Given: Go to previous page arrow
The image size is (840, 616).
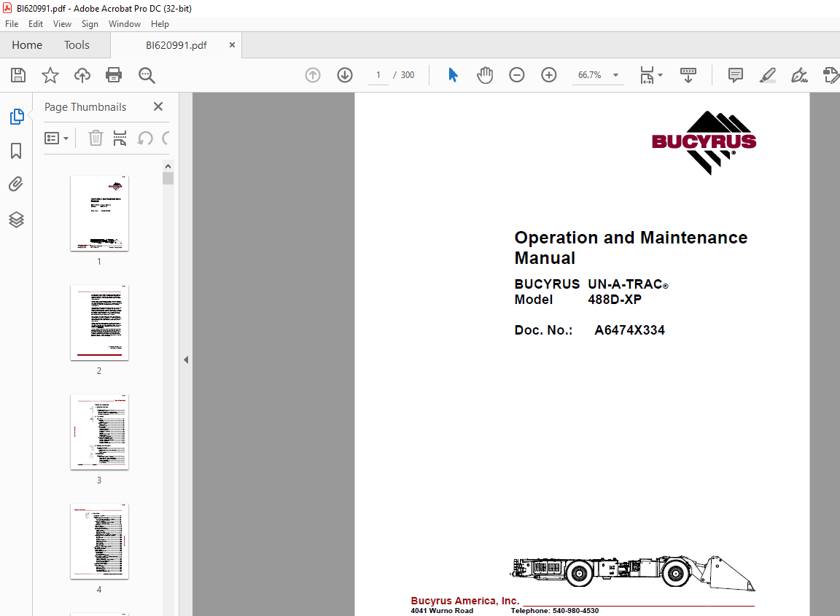Looking at the screenshot, I should pyautogui.click(x=313, y=75).
